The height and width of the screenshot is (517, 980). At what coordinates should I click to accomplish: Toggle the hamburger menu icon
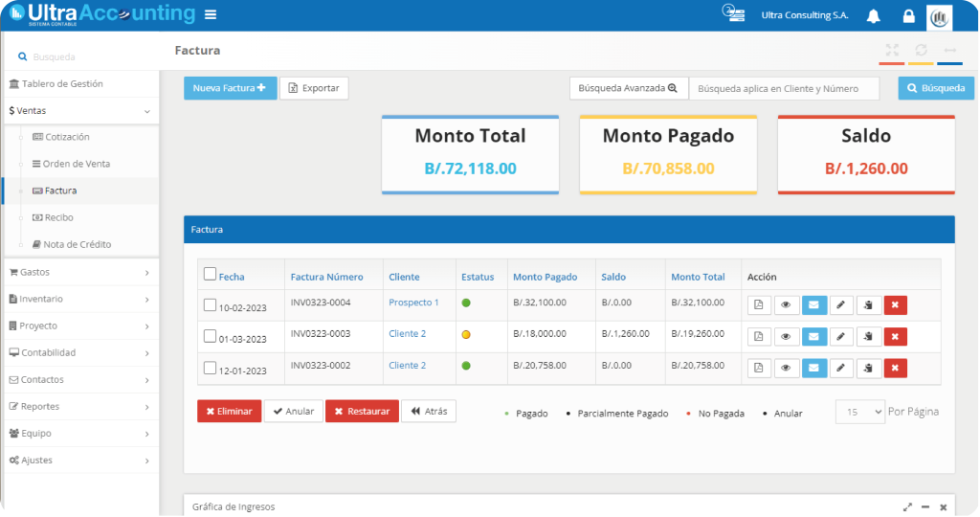click(211, 15)
